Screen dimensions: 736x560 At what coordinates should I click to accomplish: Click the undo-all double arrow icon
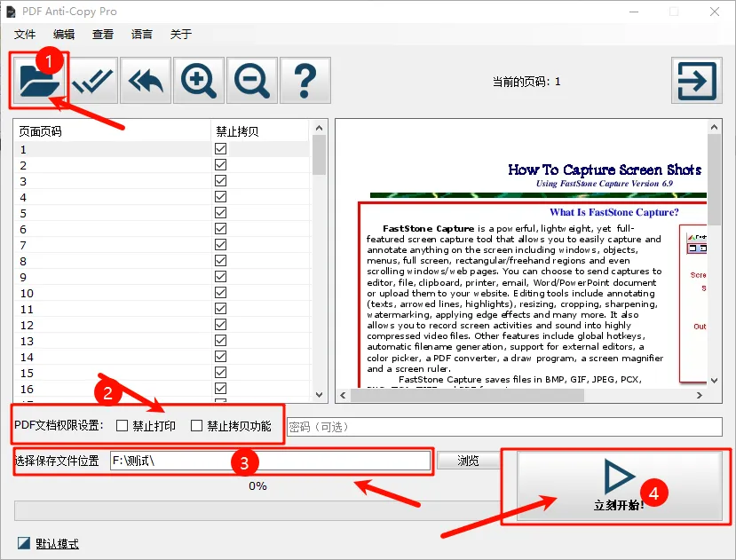(x=146, y=80)
